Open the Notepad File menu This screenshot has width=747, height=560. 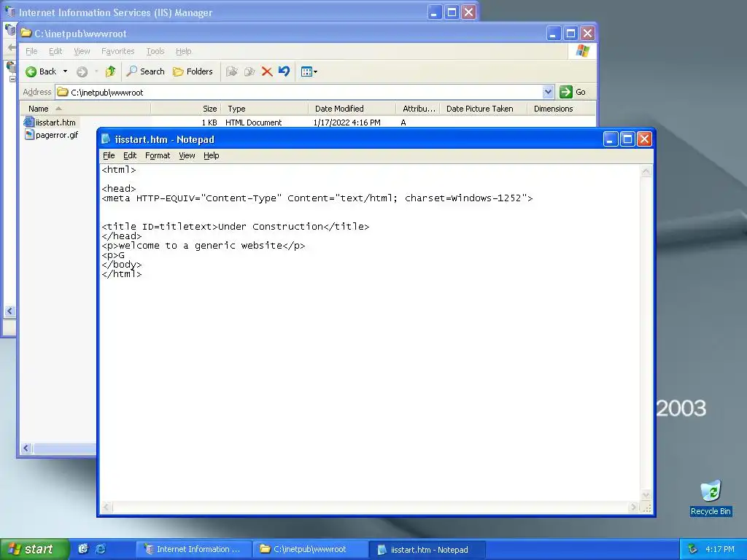tap(109, 155)
